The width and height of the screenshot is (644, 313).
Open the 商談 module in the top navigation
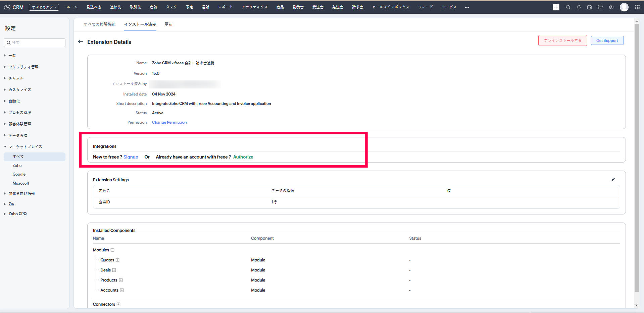[x=153, y=7]
